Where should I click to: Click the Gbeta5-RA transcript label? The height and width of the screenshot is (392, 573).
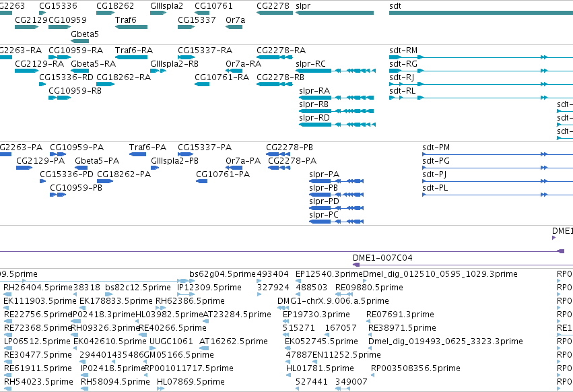(93, 64)
